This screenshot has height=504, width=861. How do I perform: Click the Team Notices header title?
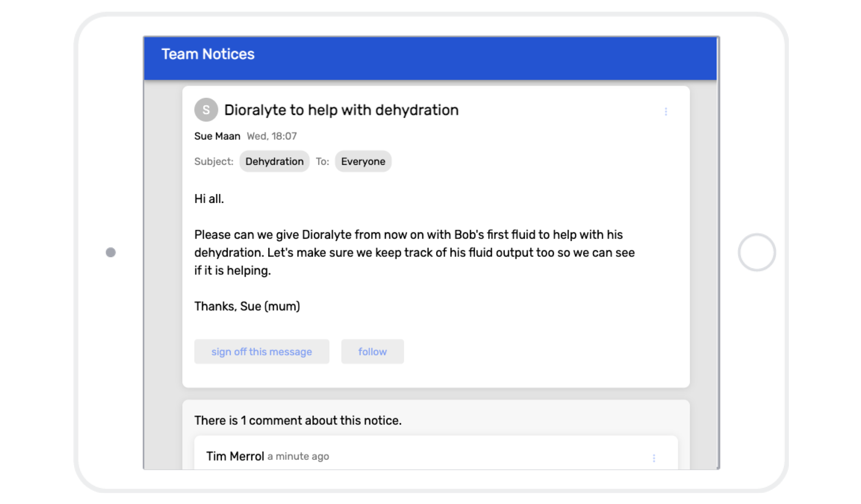point(208,54)
